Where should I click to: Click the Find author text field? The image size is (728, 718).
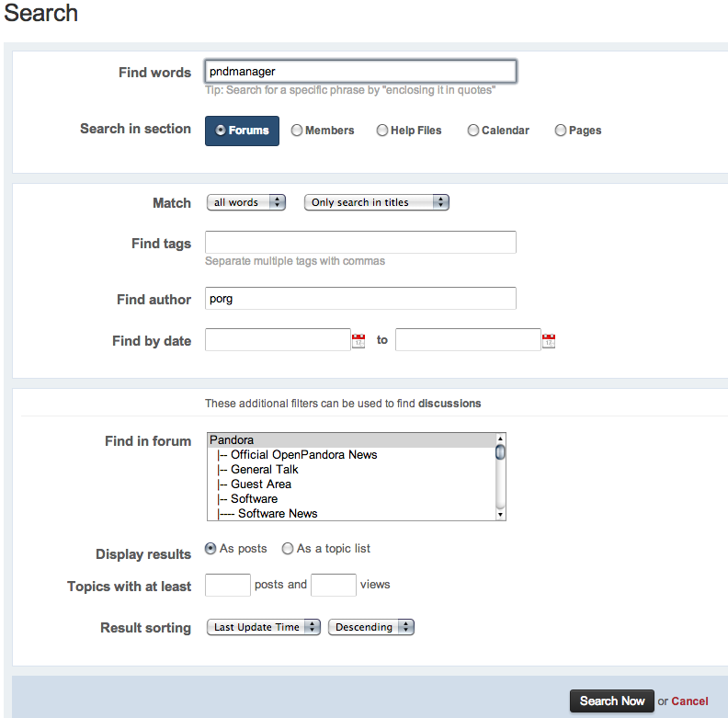click(x=360, y=299)
